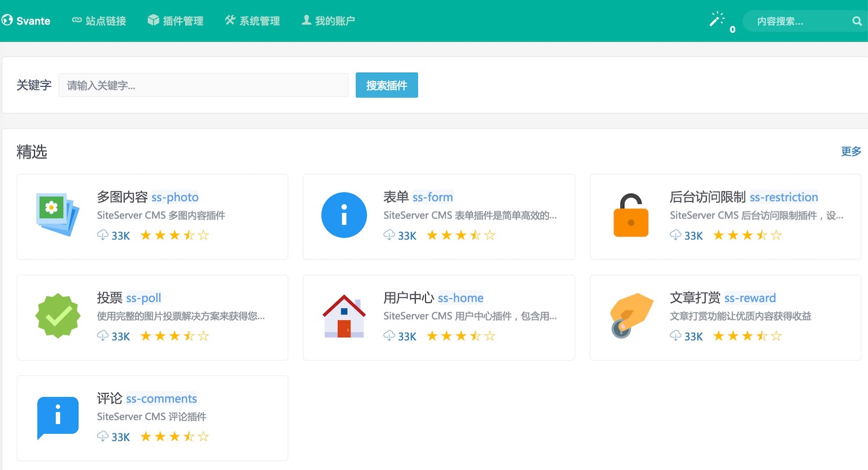
Task: Click the blue info icon for ss-form
Action: tap(344, 215)
